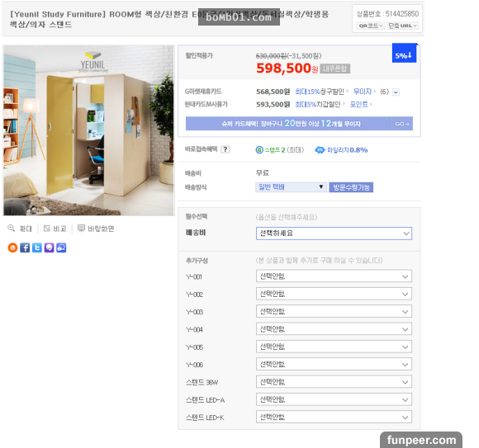Click the question mark help icon beside 바로접속혜택
This screenshot has width=479, height=448.
225,149
